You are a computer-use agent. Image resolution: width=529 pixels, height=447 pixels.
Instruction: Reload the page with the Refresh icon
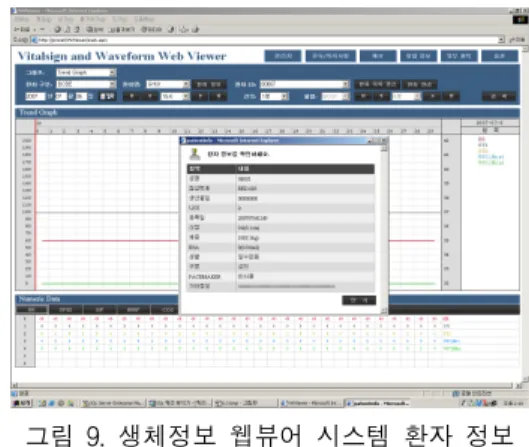tap(67, 30)
